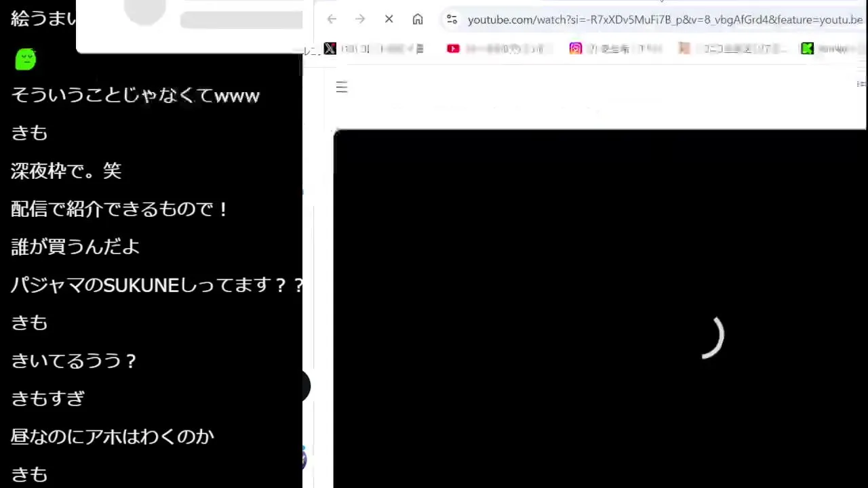This screenshot has height=488, width=868.
Task: Stop loading the page with X button
Action: coord(389,20)
